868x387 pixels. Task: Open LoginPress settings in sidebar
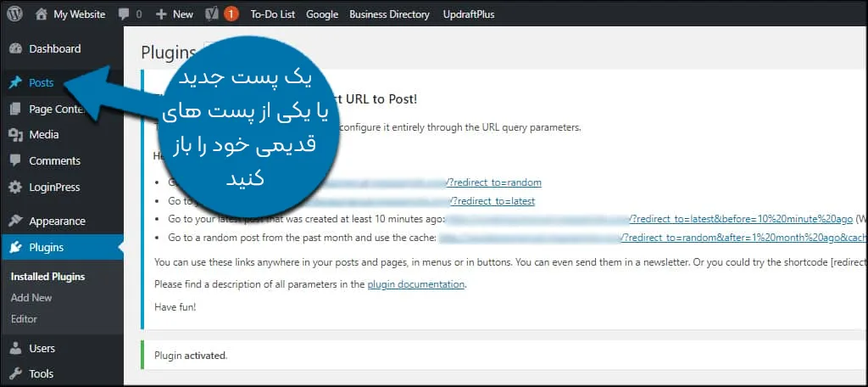(x=54, y=188)
